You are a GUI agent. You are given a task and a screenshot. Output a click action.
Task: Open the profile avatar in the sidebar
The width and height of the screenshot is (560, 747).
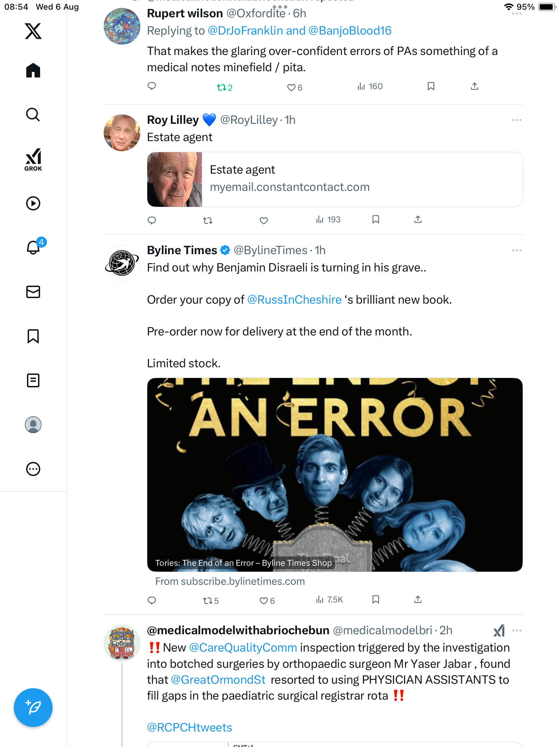(x=33, y=425)
